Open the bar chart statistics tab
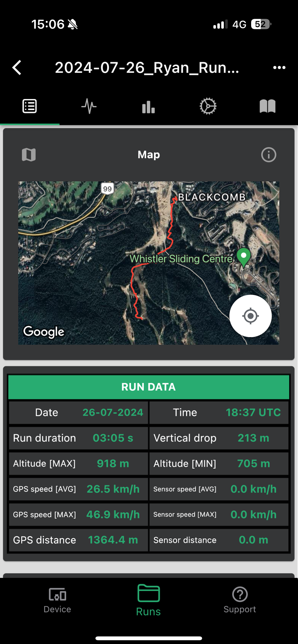 tap(149, 107)
